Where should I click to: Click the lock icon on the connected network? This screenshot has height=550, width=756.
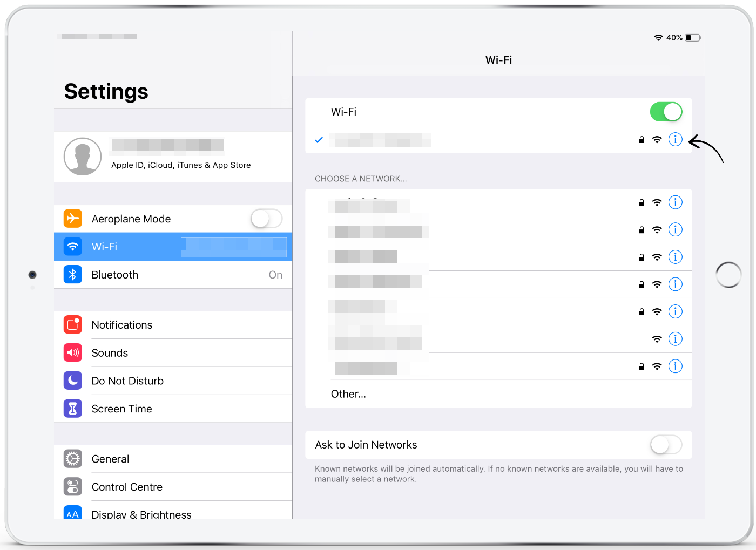tap(642, 139)
